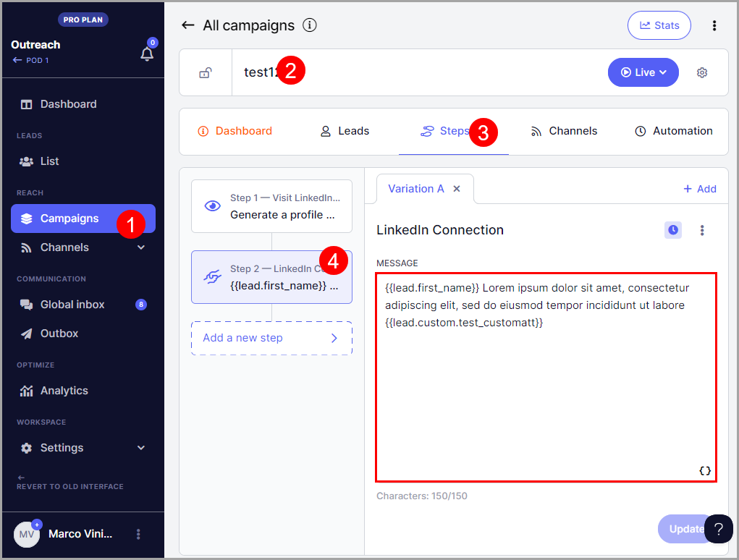Image resolution: width=739 pixels, height=560 pixels.
Task: Expand the sidebar Channels submenu
Action: click(x=141, y=247)
